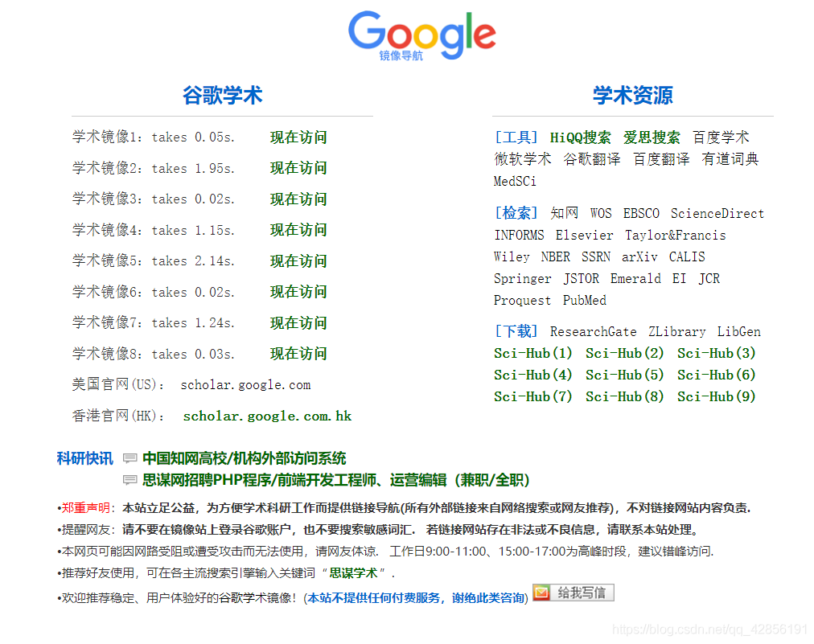This screenshot has height=644, width=814.
Task: Open the Proquest link
Action: pyautogui.click(x=522, y=301)
